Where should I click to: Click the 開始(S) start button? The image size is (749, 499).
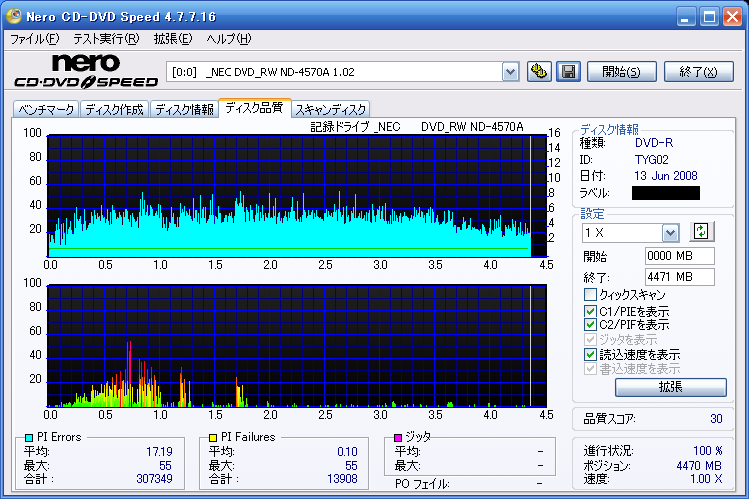(x=621, y=72)
